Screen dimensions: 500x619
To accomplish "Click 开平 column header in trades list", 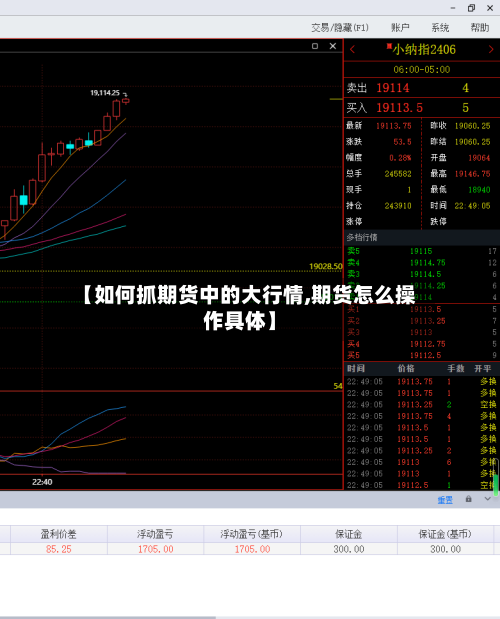I will coord(483,369).
